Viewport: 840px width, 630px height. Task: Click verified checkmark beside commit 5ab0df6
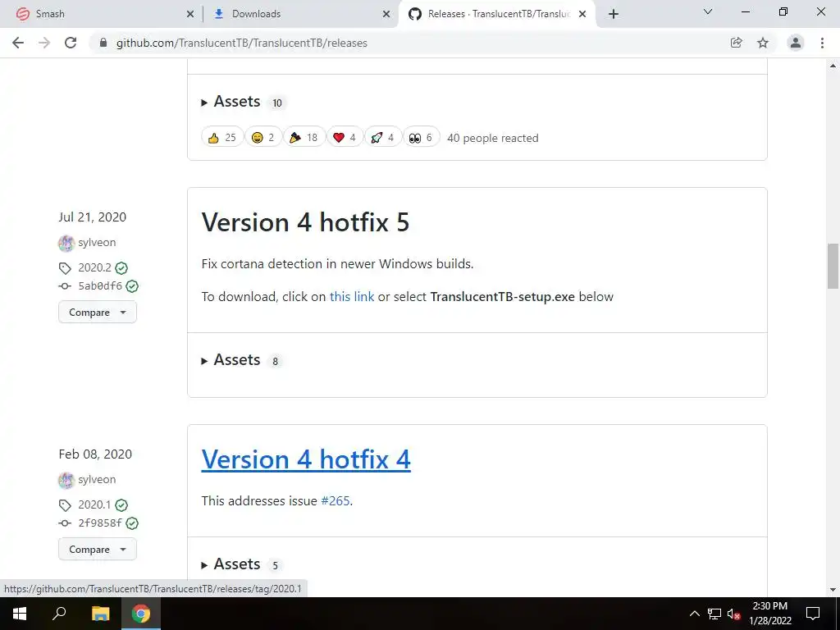(132, 286)
